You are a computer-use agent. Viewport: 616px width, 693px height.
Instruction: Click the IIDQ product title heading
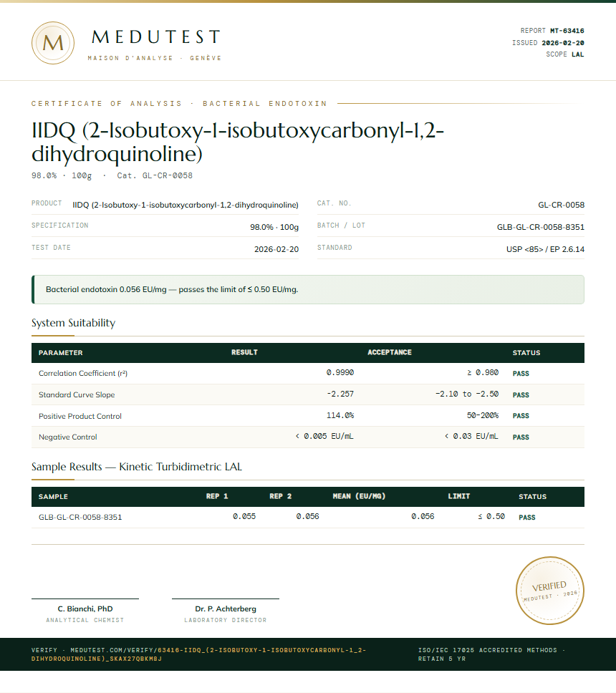coord(238,142)
